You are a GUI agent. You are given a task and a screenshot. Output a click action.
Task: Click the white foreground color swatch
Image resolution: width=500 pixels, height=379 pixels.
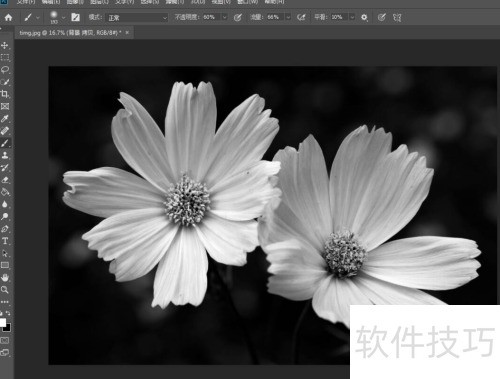pyautogui.click(x=2, y=322)
